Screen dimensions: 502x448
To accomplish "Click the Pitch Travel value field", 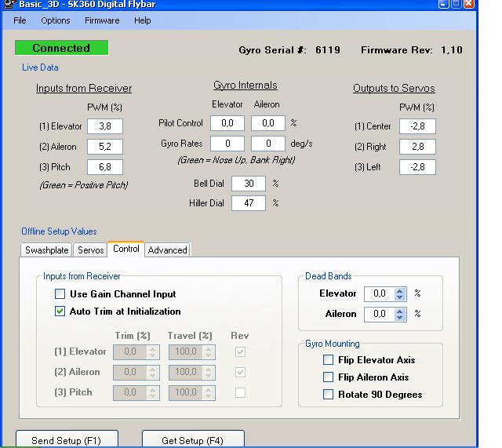I will 186,392.
